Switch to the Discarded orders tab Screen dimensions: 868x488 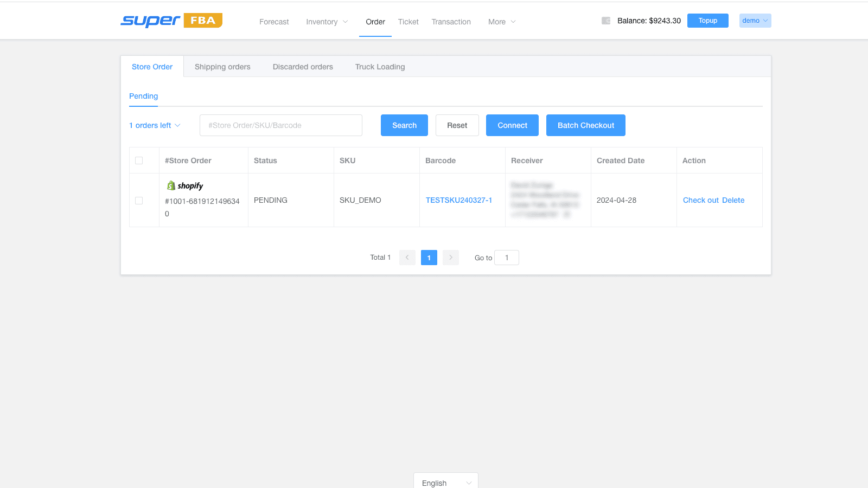[303, 67]
